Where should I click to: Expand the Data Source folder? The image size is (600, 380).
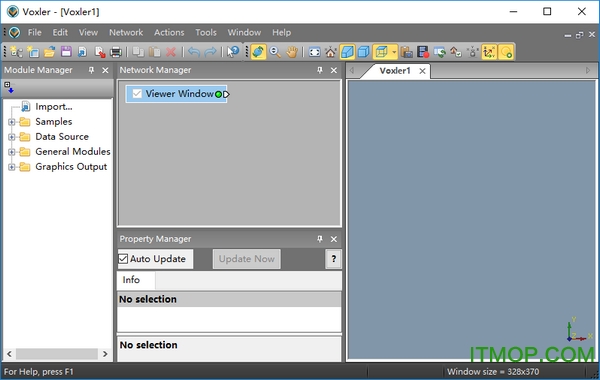pos(11,137)
